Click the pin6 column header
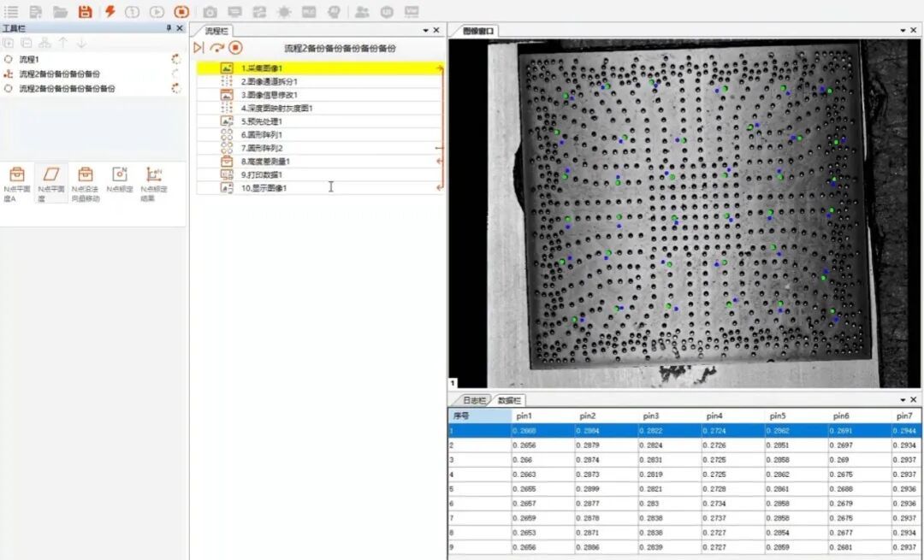This screenshot has width=924, height=560. point(860,416)
